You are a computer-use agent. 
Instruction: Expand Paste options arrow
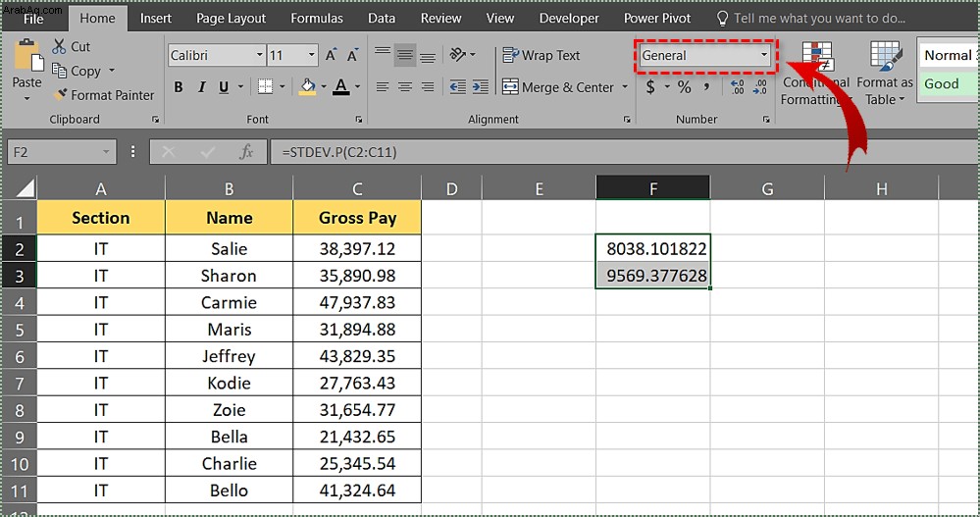[26, 99]
